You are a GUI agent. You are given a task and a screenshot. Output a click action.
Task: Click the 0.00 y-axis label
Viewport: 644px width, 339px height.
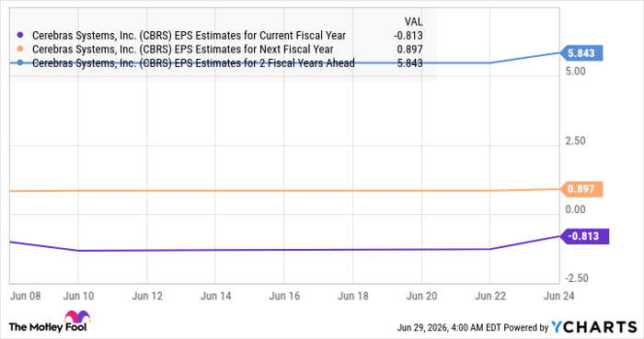click(575, 209)
